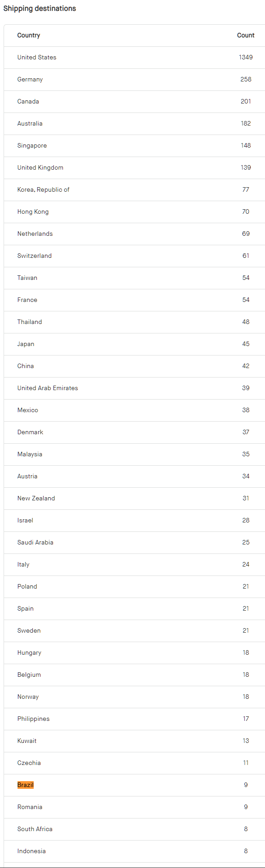The image size is (265, 868).
Task: Click the United Kingdom entry
Action: point(40,168)
